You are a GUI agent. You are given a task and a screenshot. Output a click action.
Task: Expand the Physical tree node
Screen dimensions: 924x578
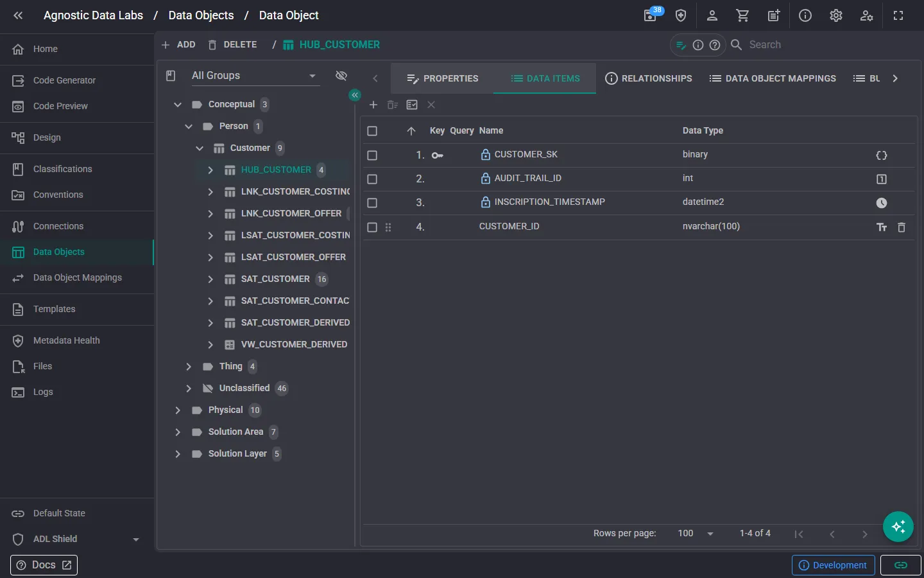pos(178,410)
